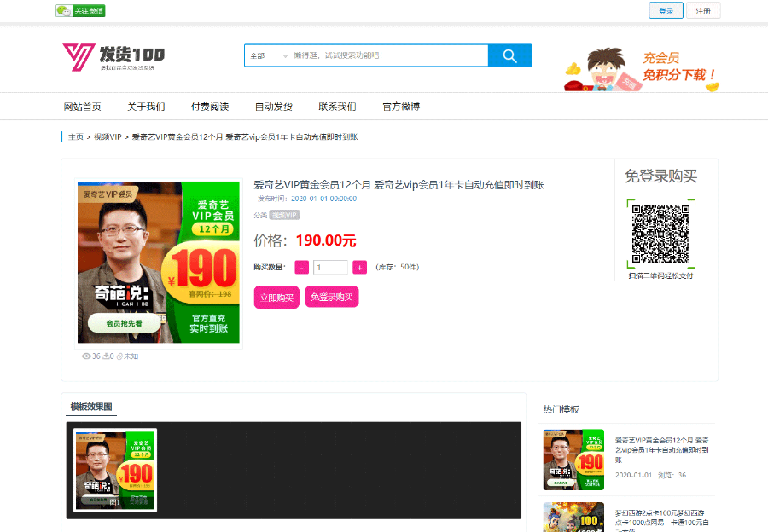The image size is (768, 532).
Task: Go to 网站首页 in navigation
Action: (x=82, y=107)
